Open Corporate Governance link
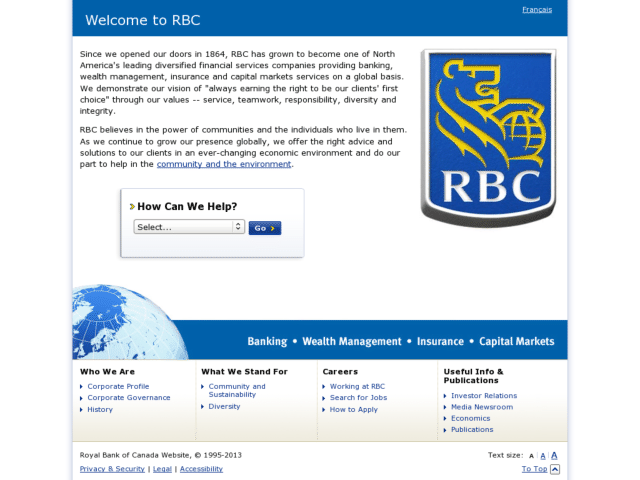Screen dimensions: 640x480 click(x=129, y=398)
